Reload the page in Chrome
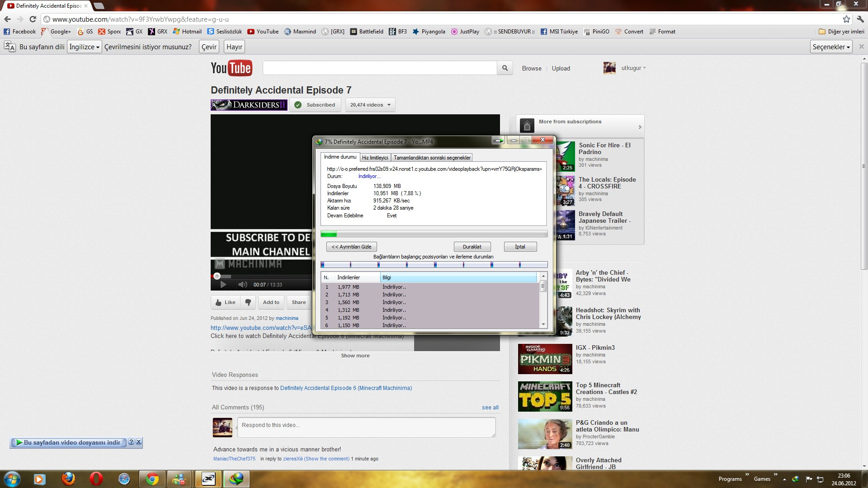This screenshot has height=488, width=868. [x=33, y=19]
